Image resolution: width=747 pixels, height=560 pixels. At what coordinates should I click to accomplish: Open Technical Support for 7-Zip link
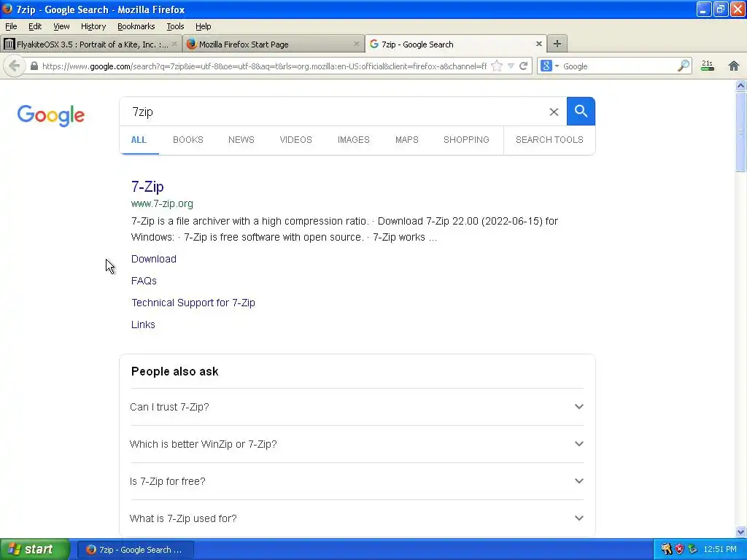click(x=193, y=303)
